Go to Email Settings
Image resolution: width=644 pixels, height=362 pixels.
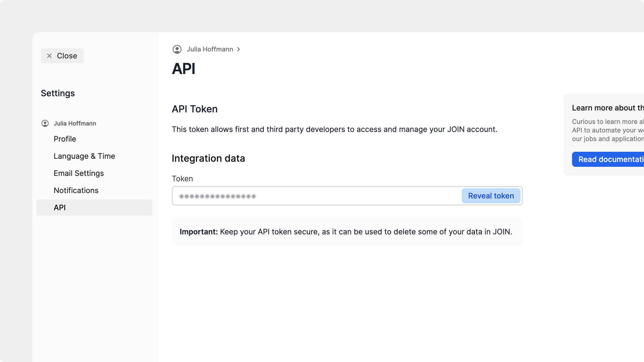[x=79, y=173]
